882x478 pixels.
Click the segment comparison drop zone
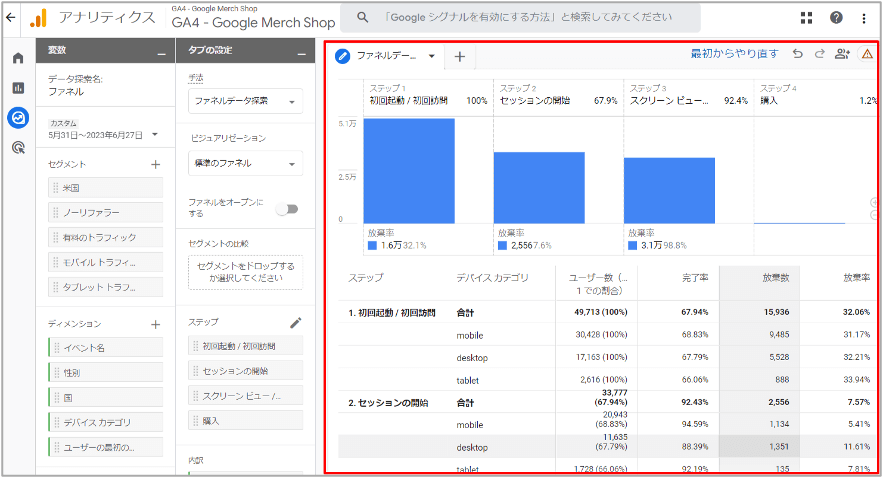(245, 272)
